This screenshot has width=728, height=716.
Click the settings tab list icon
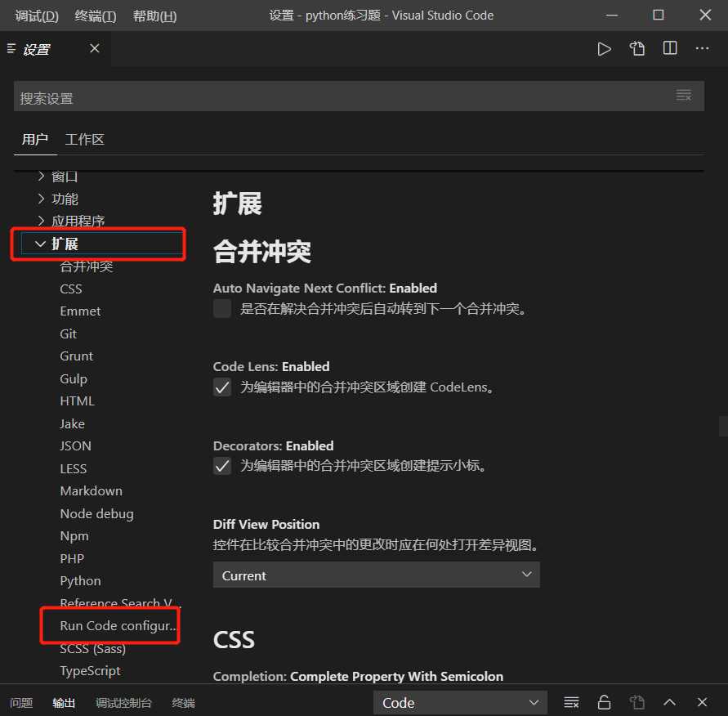[11, 48]
